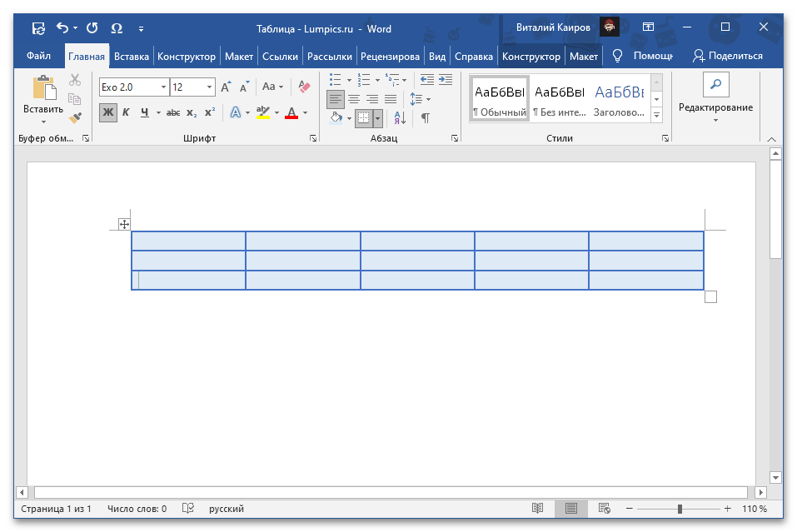
Task: Click the Format Painter brush icon
Action: click(75, 117)
